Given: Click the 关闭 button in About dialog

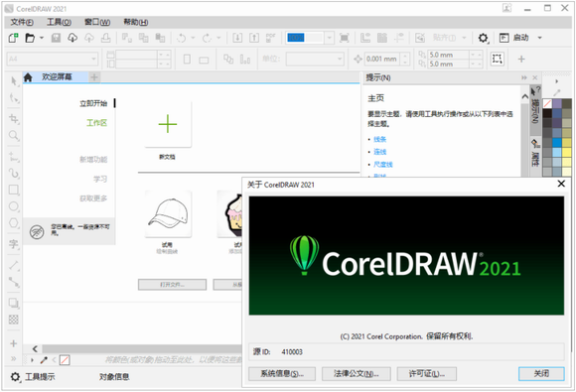Looking at the screenshot, I should point(541,374).
